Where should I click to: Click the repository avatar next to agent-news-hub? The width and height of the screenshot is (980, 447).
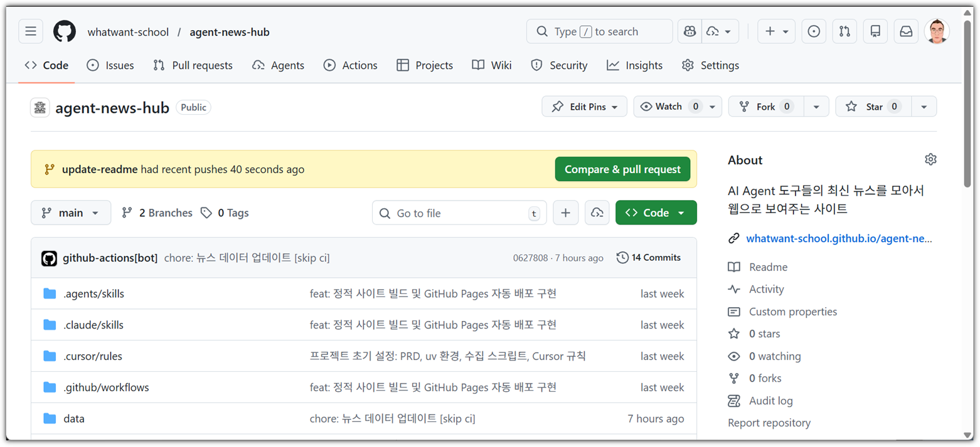pos(40,107)
